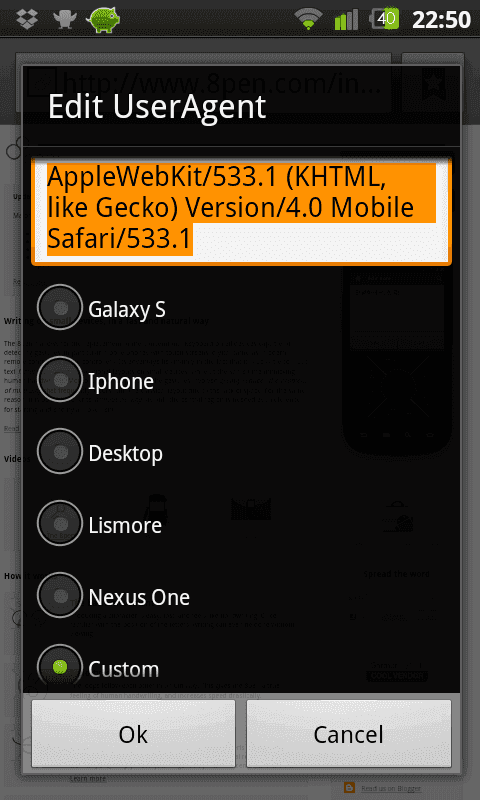Select the Galaxy S radio button
480x800 pixels.
pos(60,308)
